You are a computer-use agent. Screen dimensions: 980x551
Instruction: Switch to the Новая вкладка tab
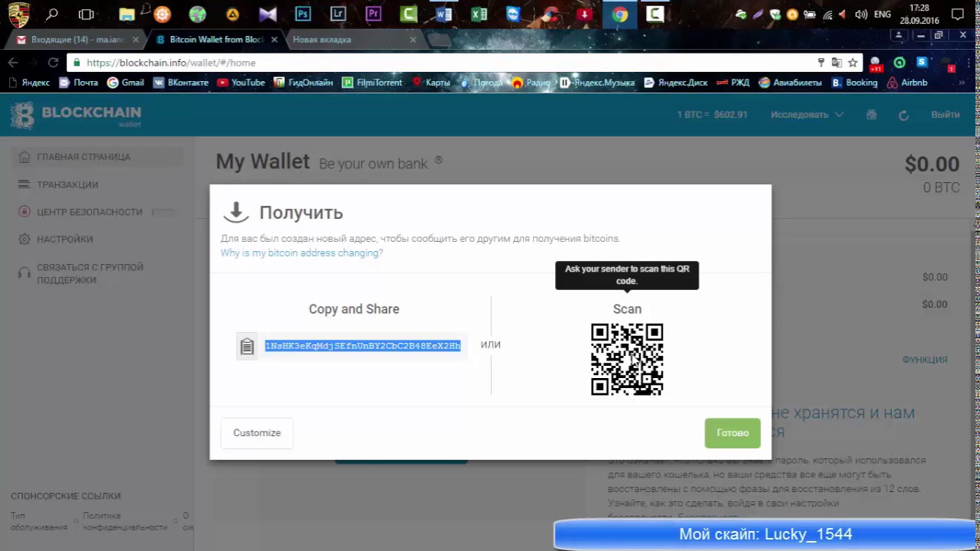pyautogui.click(x=352, y=40)
